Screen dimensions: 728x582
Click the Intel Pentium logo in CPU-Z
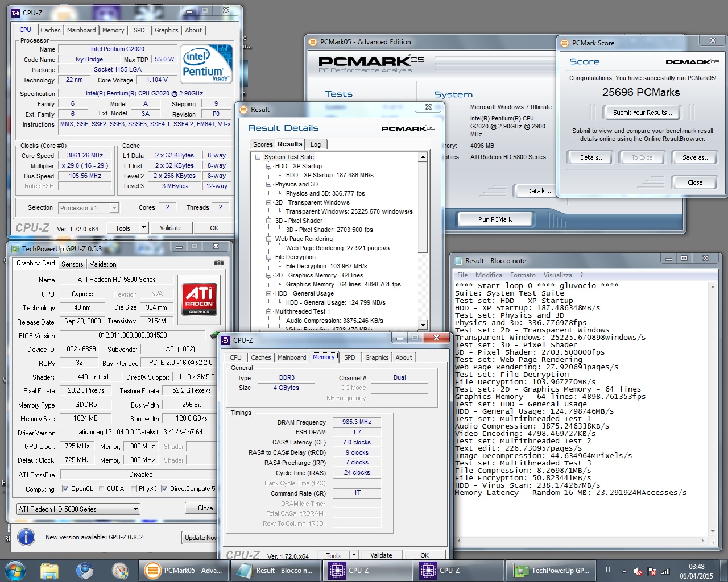[207, 64]
